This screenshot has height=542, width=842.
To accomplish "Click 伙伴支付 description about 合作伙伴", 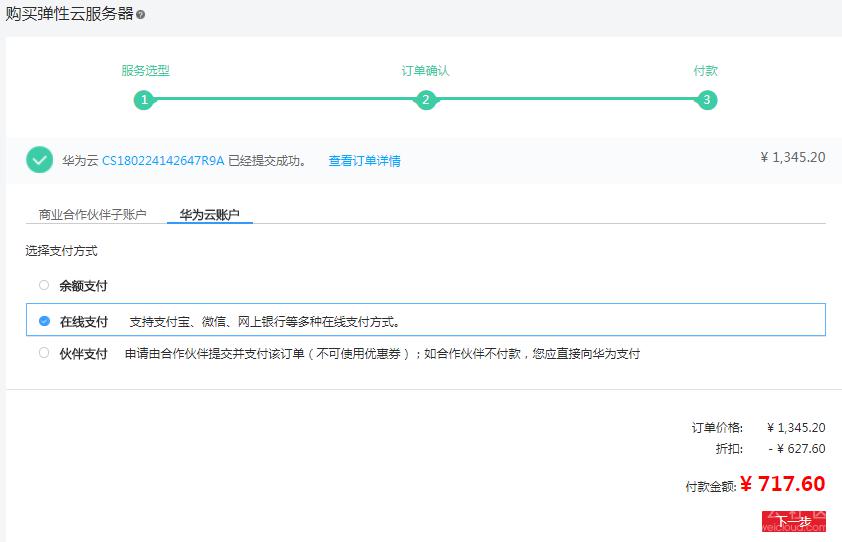I will (382, 353).
